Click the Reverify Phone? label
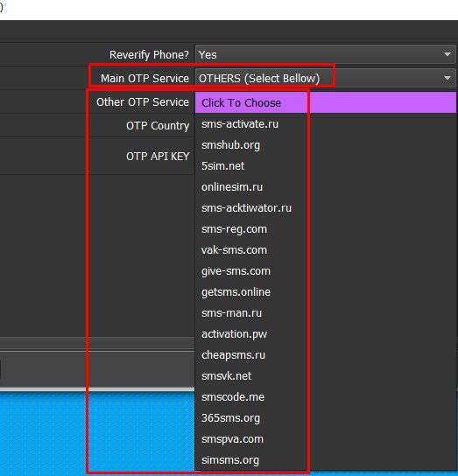The image size is (458, 476). [x=149, y=55]
